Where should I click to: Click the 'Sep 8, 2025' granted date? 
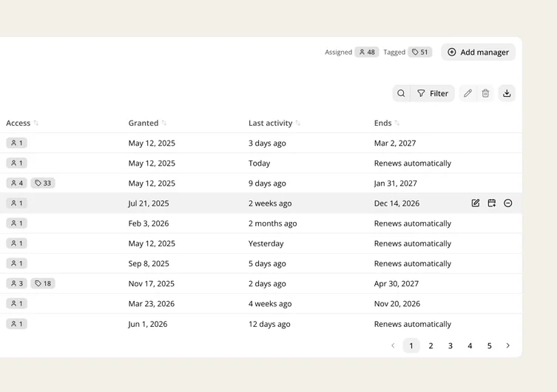tap(149, 263)
